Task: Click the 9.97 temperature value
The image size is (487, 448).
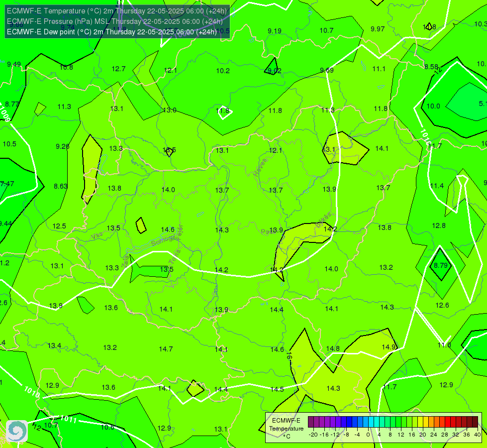Action: [378, 29]
